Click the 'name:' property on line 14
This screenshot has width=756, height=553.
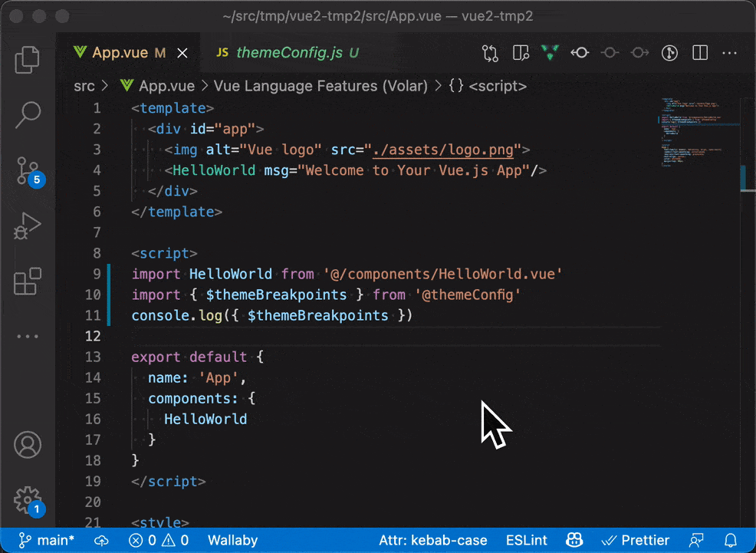[168, 377]
